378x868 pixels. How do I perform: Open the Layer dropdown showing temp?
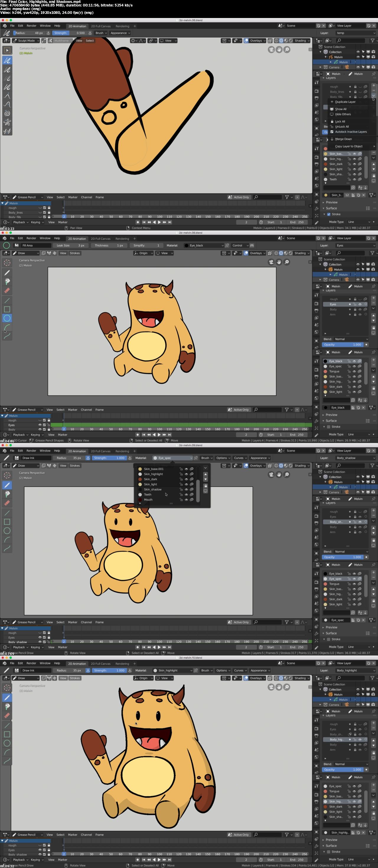355,33
